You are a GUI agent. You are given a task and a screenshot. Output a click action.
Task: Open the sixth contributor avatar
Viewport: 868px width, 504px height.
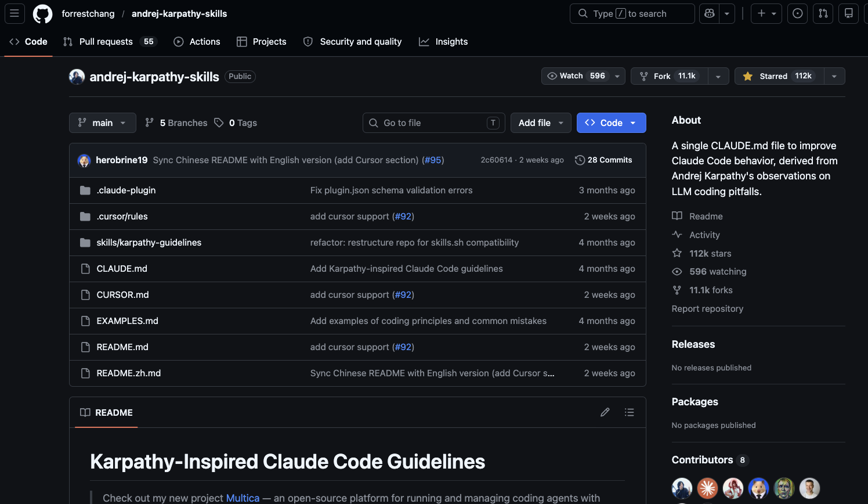810,488
